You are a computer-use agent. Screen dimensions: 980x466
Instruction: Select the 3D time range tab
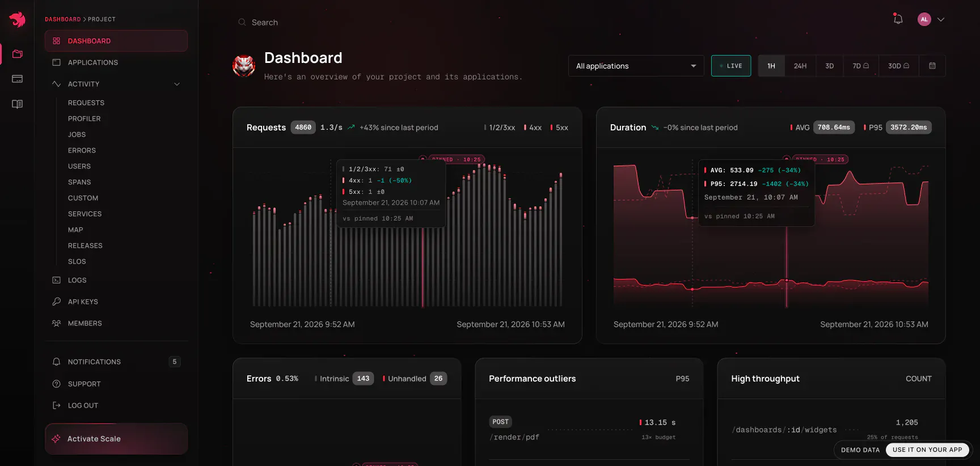point(830,66)
